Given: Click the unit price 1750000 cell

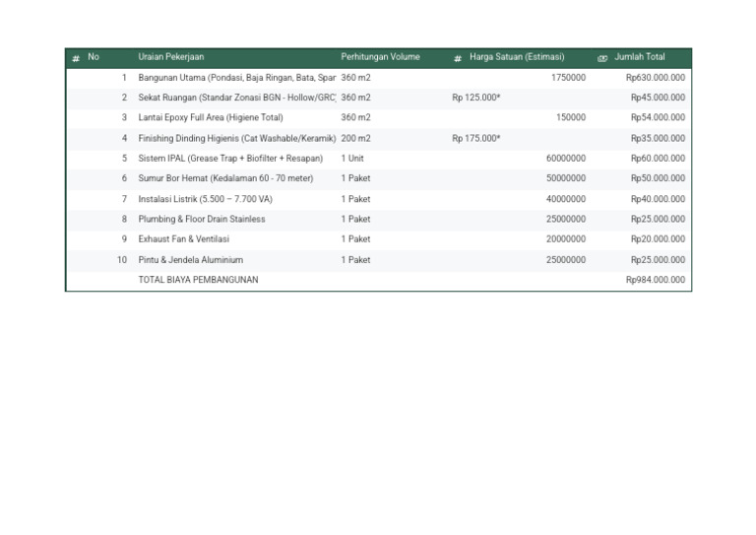Looking at the screenshot, I should click(x=568, y=78).
